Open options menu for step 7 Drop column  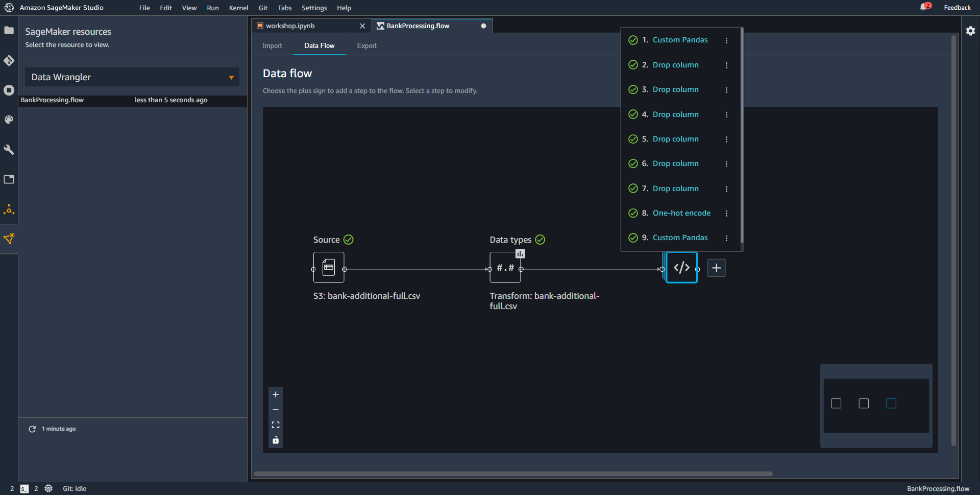click(726, 189)
